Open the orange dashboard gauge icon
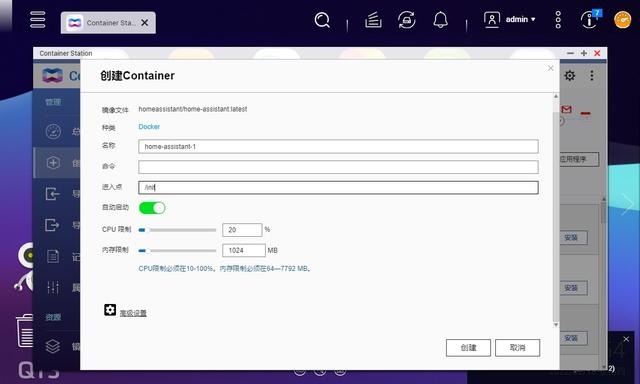The width and height of the screenshot is (640, 384). click(622, 20)
